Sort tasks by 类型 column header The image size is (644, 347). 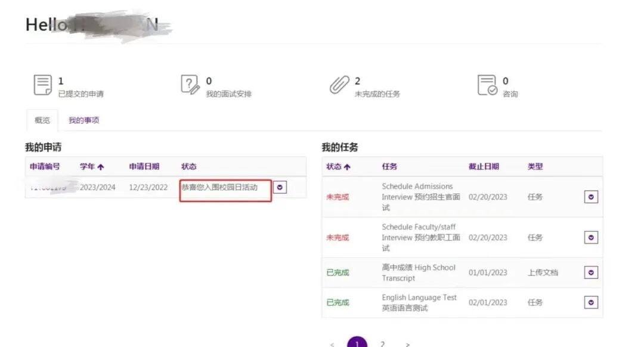point(535,166)
